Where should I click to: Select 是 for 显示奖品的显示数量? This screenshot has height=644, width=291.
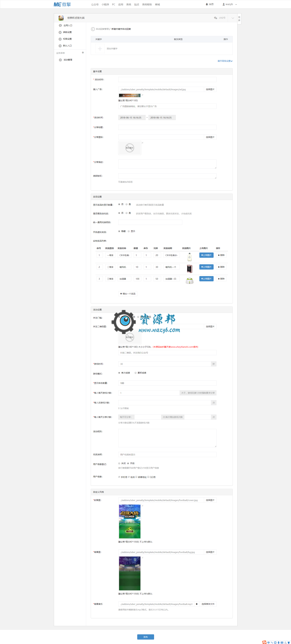[x=127, y=204]
